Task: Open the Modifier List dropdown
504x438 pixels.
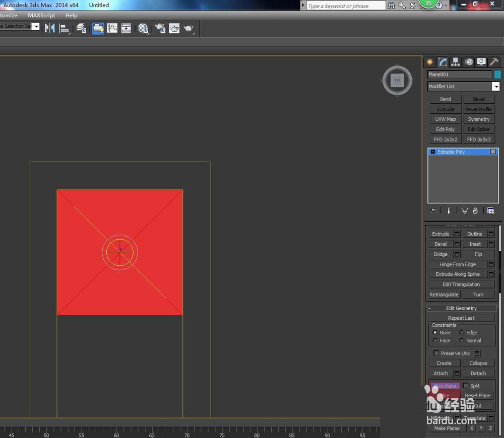Action: 496,87
